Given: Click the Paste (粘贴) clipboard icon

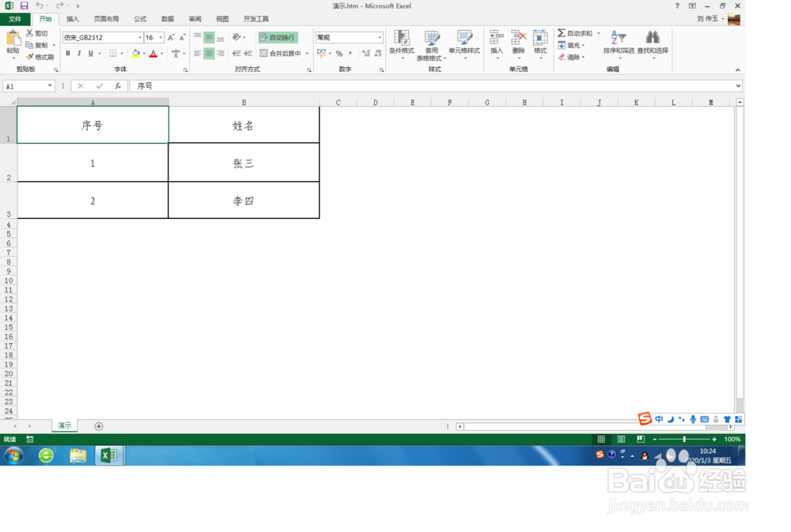Looking at the screenshot, I should [13, 38].
